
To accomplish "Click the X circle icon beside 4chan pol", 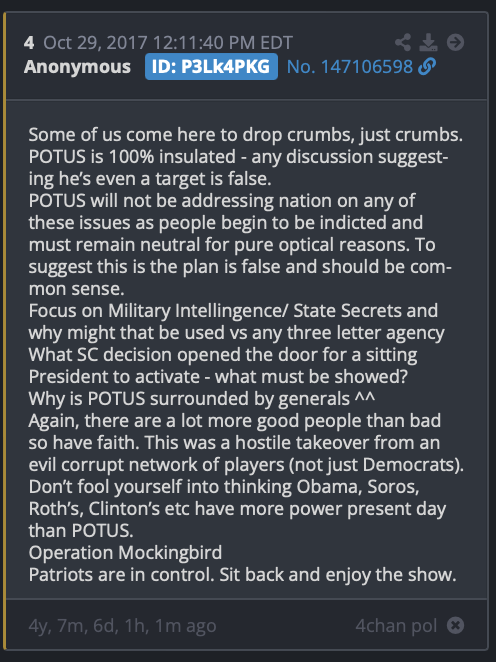I will pyautogui.click(x=455, y=625).
